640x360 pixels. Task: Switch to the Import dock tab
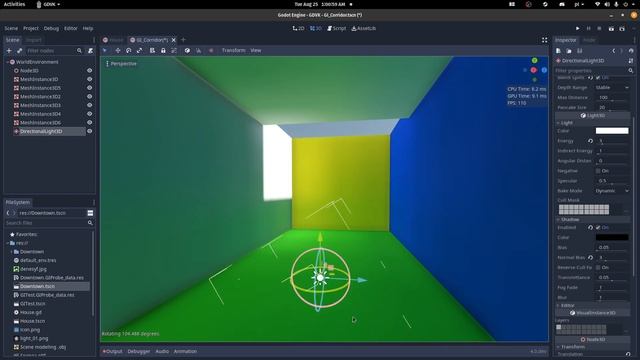point(33,40)
